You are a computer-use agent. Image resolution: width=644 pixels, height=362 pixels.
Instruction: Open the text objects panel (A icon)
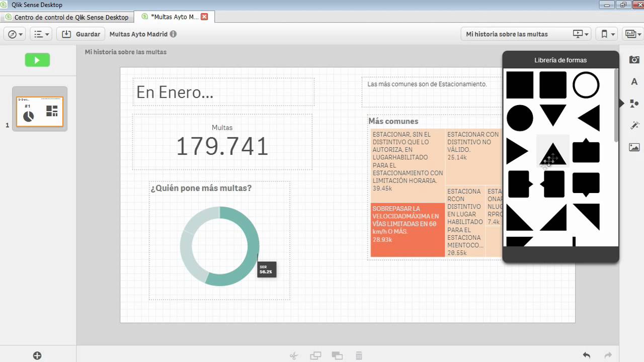(x=634, y=81)
